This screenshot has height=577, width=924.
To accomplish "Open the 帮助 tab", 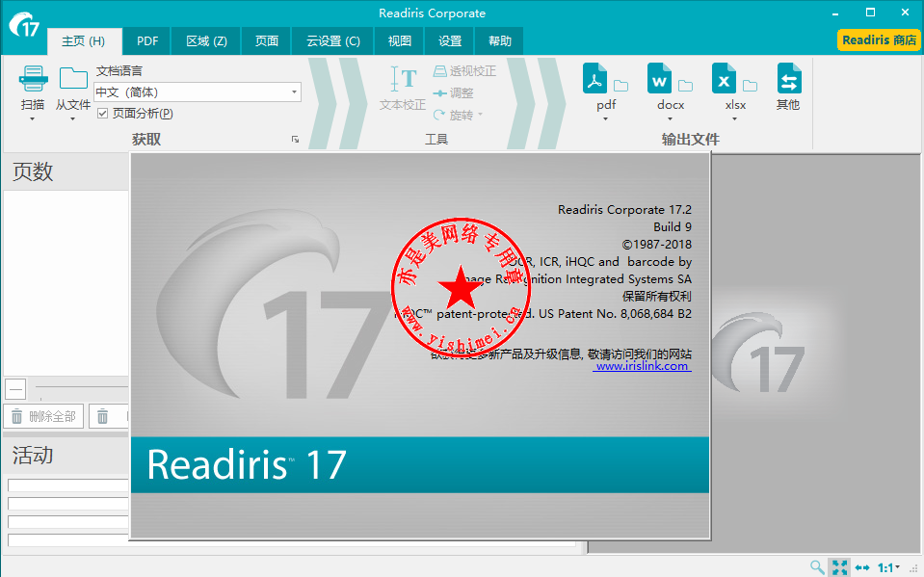I will click(500, 41).
